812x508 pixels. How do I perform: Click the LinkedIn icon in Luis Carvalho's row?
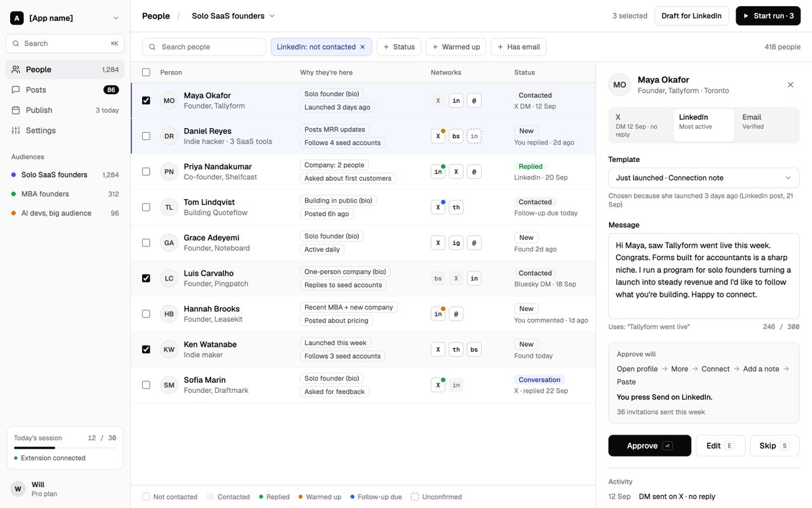[474, 278]
